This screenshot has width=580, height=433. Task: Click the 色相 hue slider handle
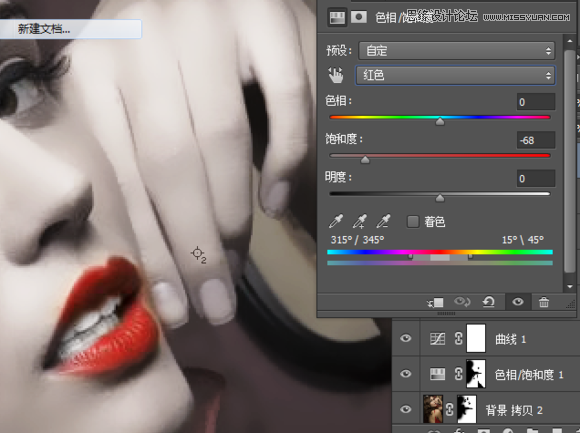point(440,121)
